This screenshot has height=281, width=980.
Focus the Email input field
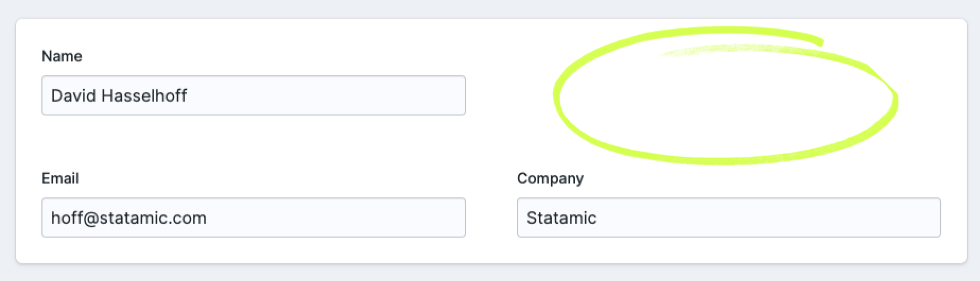click(x=253, y=218)
